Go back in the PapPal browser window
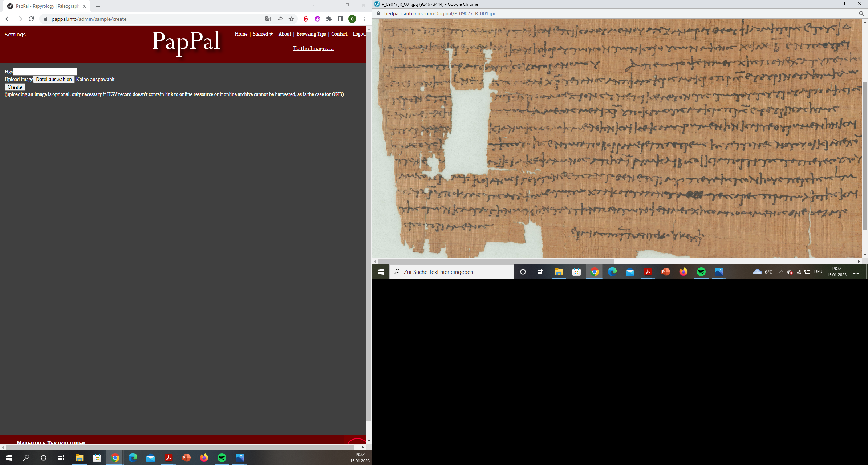This screenshot has height=465, width=868. click(x=8, y=19)
